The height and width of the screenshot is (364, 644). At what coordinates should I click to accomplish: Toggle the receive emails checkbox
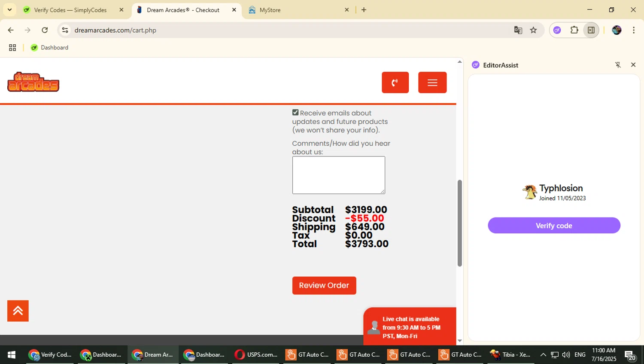[295, 113]
